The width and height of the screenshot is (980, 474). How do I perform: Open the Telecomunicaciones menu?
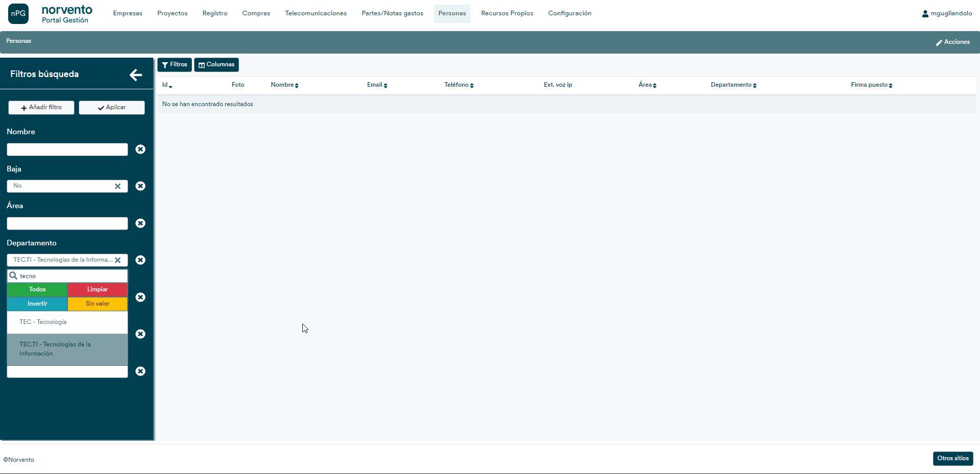pos(316,14)
